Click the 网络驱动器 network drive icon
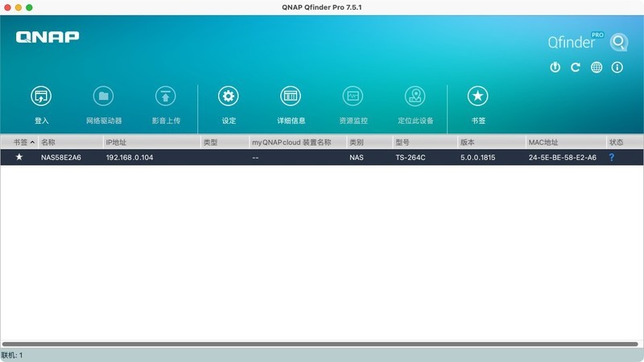This screenshot has height=362, width=644. (103, 96)
